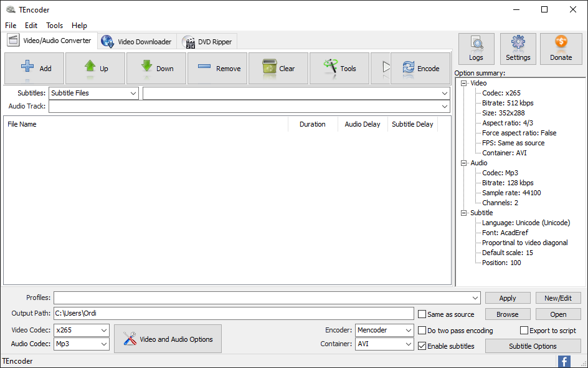
Task: Open the subtitle file selection dropdown
Action: 296,93
